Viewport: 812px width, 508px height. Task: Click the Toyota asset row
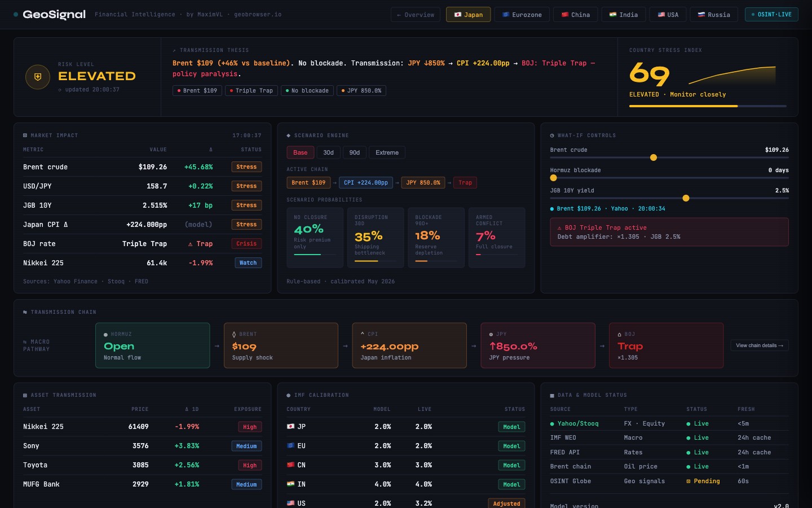click(x=142, y=465)
